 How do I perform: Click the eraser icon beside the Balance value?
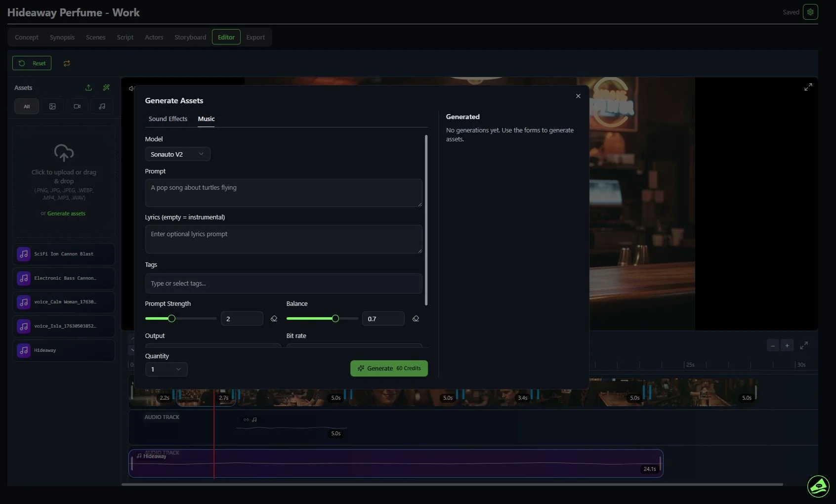tap(416, 319)
